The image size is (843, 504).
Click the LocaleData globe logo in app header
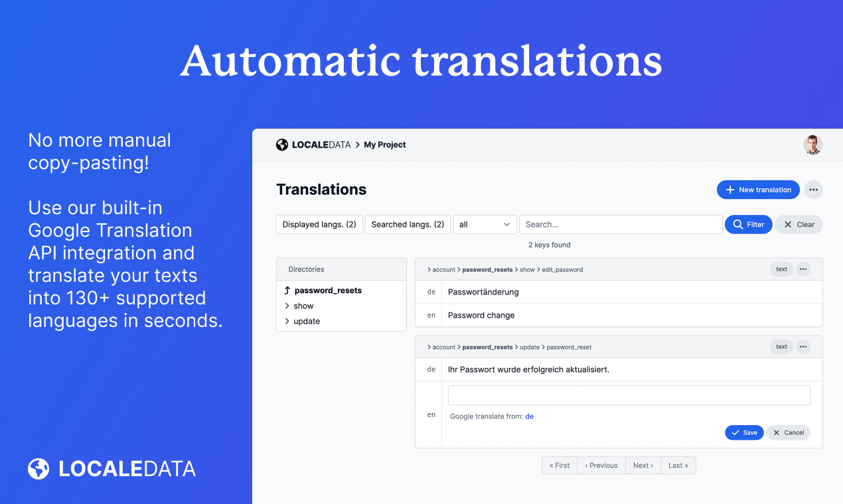tap(282, 145)
